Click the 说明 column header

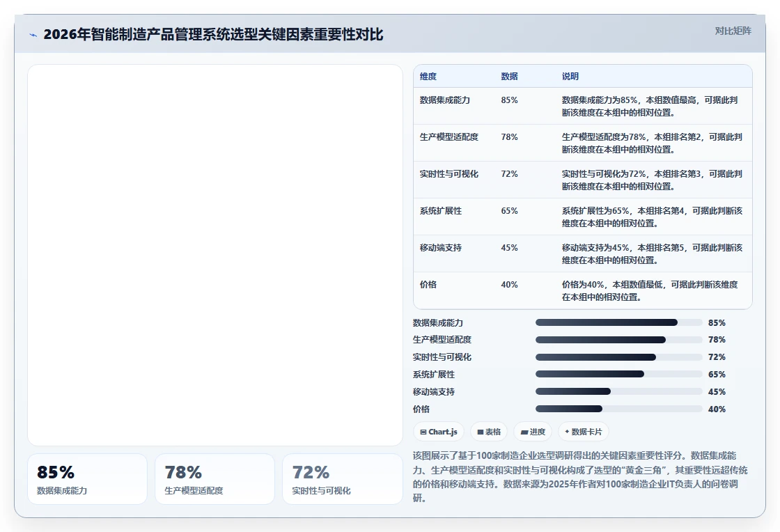click(570, 76)
